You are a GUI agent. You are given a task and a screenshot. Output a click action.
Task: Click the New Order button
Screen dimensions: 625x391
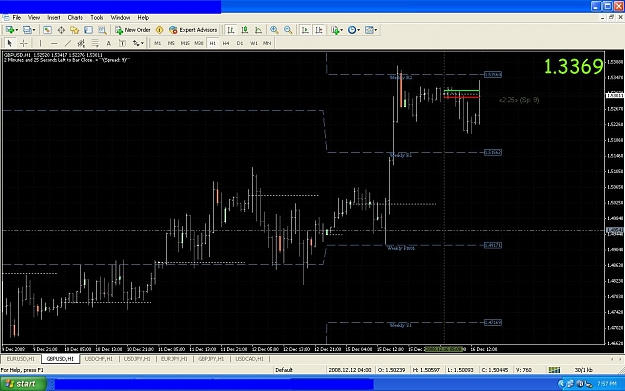tap(133, 30)
